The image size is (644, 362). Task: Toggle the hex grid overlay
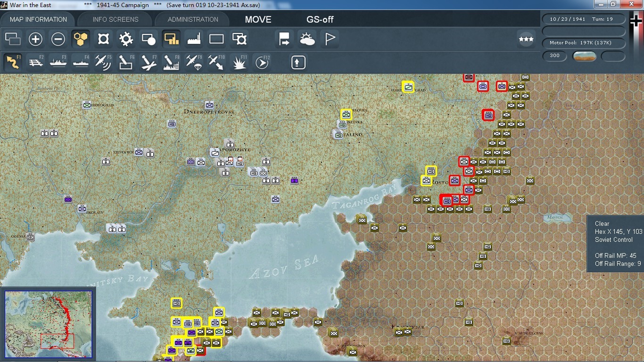tap(81, 39)
